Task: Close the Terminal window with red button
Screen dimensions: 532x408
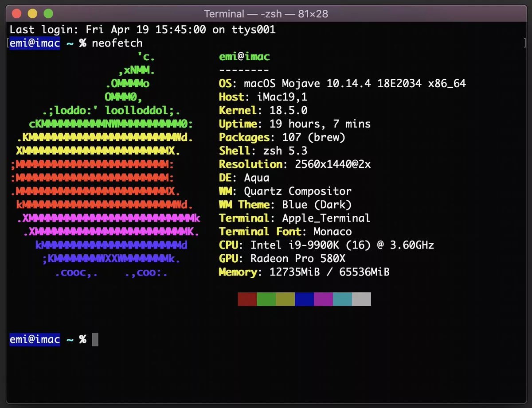Action: click(17, 14)
